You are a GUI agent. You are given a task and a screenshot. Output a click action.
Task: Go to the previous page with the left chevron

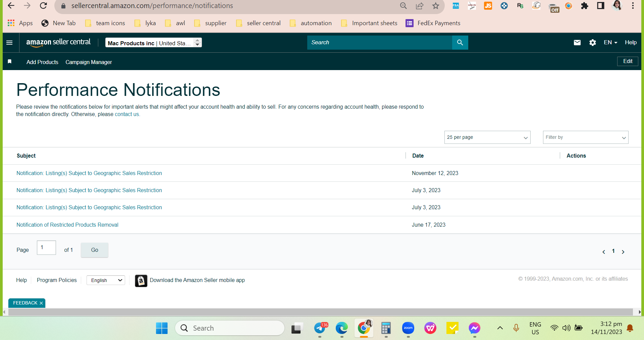click(604, 252)
